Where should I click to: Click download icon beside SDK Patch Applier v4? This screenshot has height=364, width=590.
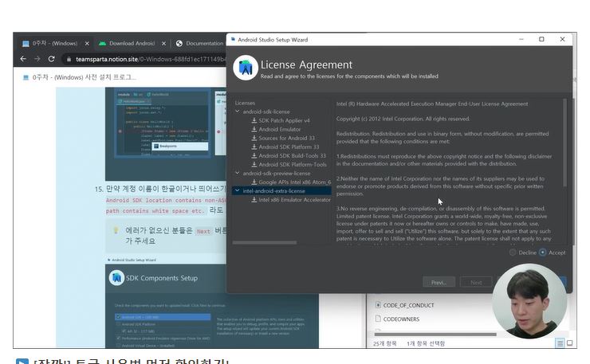[x=254, y=120]
